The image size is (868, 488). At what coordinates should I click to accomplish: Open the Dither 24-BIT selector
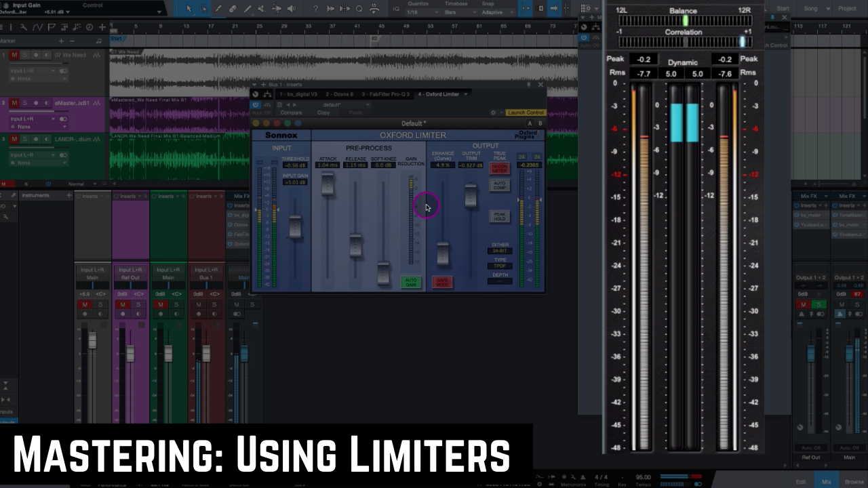point(500,251)
